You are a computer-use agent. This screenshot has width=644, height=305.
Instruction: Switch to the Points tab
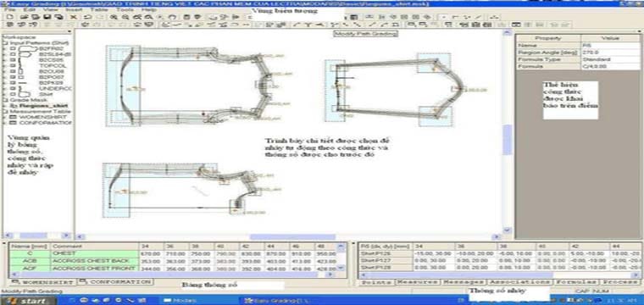coord(376,282)
